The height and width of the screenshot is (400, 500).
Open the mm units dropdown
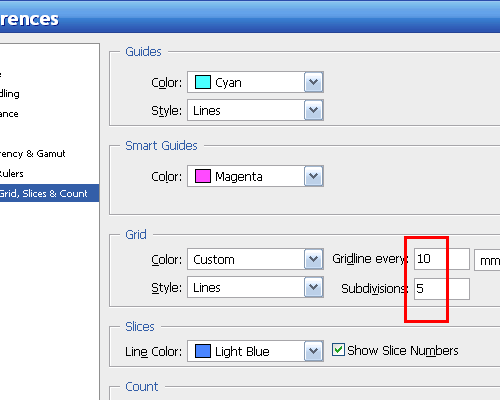(487, 260)
